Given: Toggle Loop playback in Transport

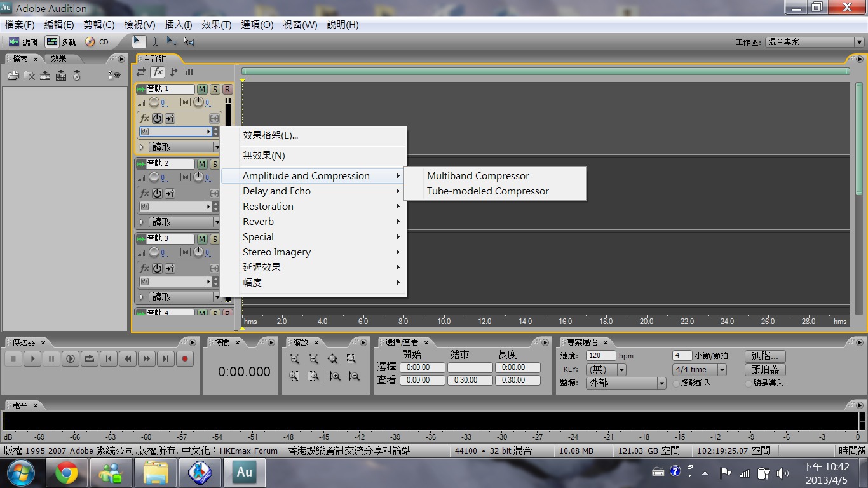Looking at the screenshot, I should tap(90, 359).
